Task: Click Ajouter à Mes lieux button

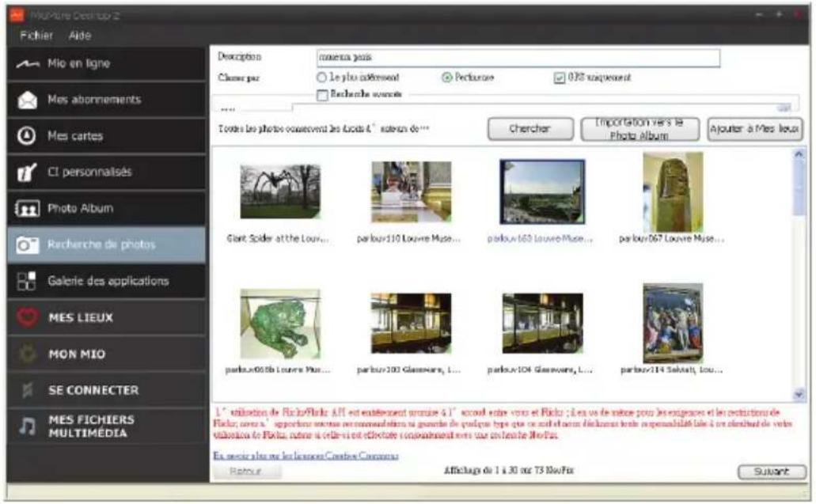Action: point(754,128)
